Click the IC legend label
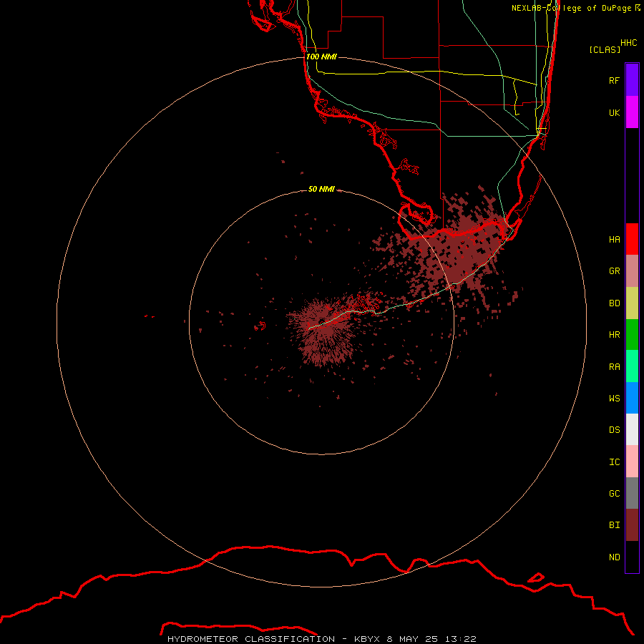This screenshot has height=644, width=644. click(x=614, y=462)
